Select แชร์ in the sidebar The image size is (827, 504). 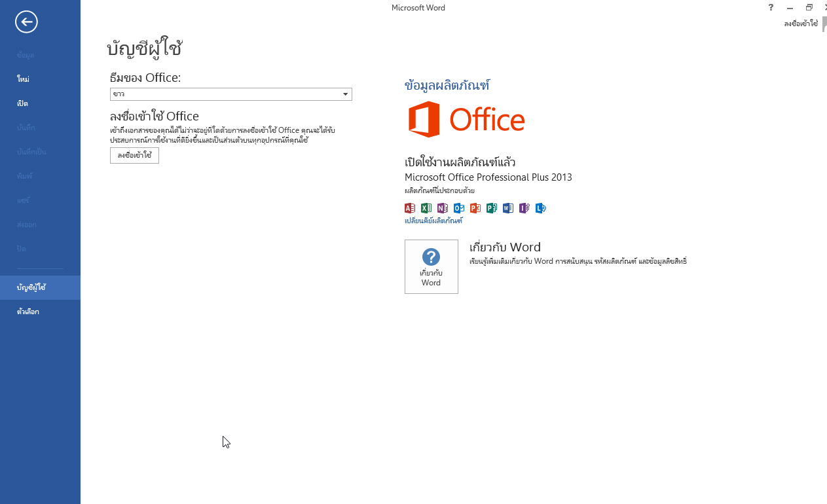40,200
